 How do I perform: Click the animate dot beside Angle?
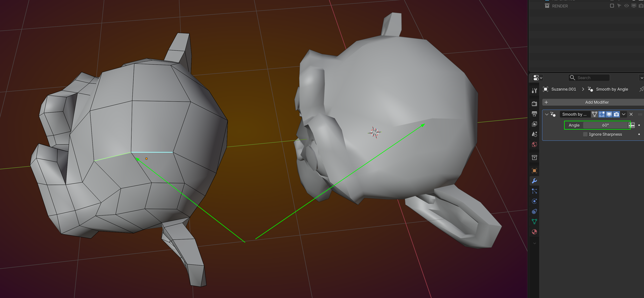(639, 125)
